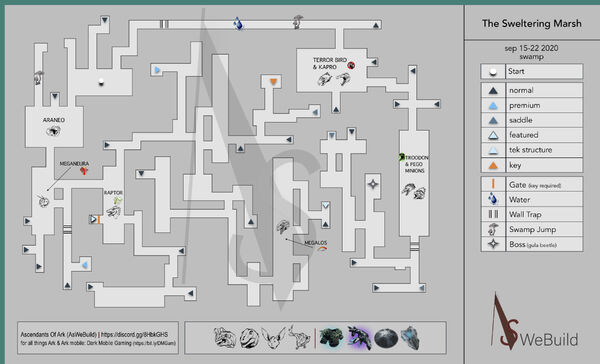
Task: Click the swamp jump icon near top corridor
Action: coord(298,22)
